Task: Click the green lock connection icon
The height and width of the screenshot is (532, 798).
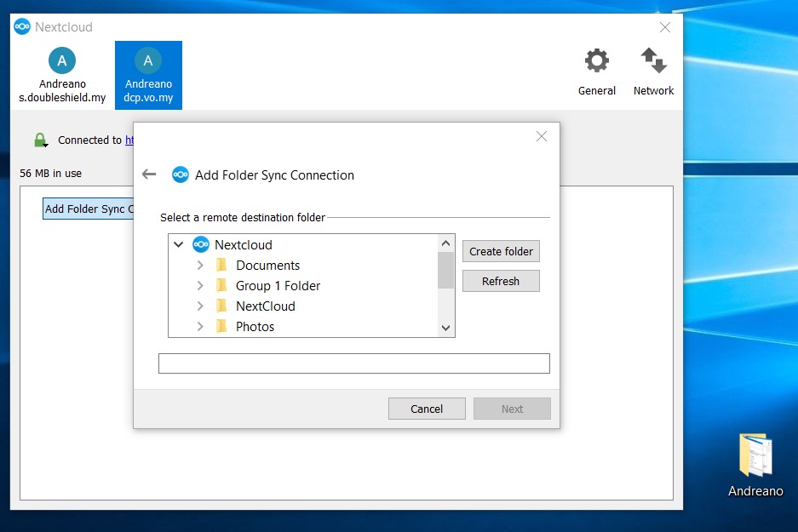Action: (x=40, y=140)
